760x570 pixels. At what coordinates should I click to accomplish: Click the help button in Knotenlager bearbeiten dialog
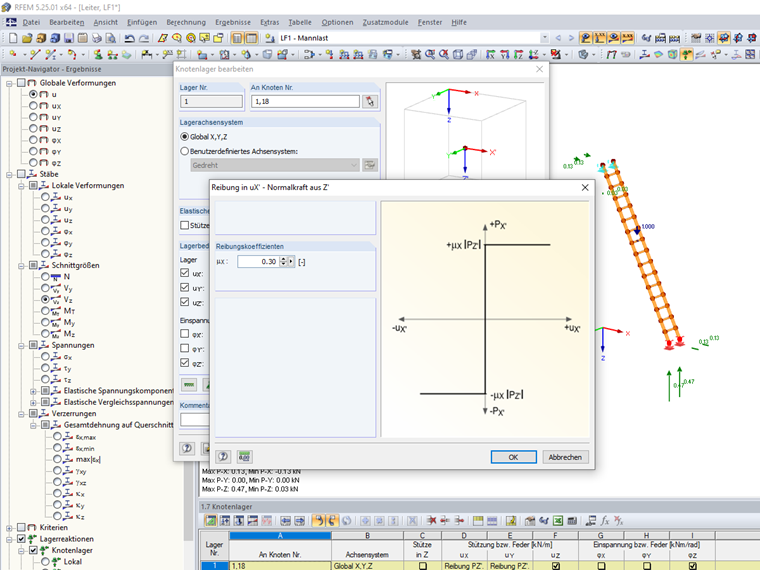(x=187, y=448)
